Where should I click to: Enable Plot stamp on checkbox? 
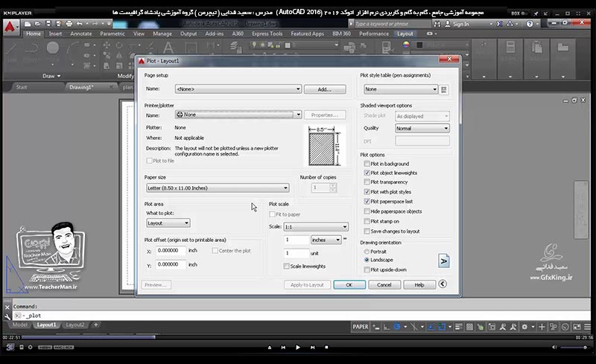pos(367,221)
